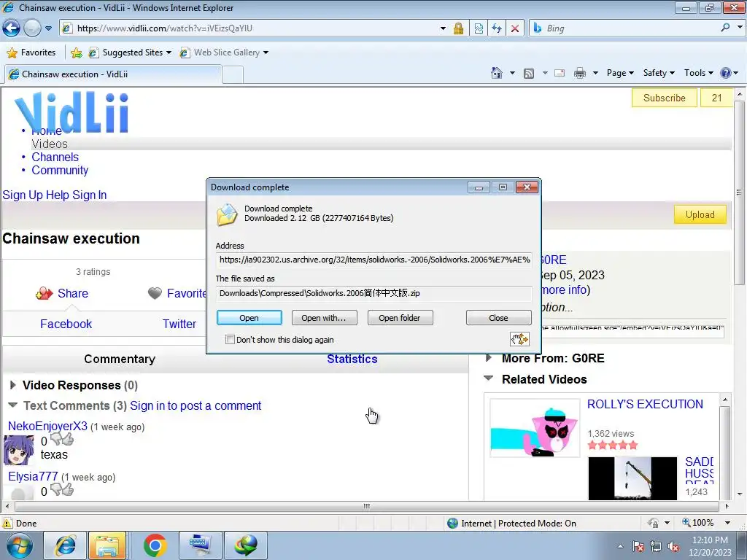This screenshot has height=560, width=747.
Task: Click the Refresh page icon
Action: tap(497, 28)
